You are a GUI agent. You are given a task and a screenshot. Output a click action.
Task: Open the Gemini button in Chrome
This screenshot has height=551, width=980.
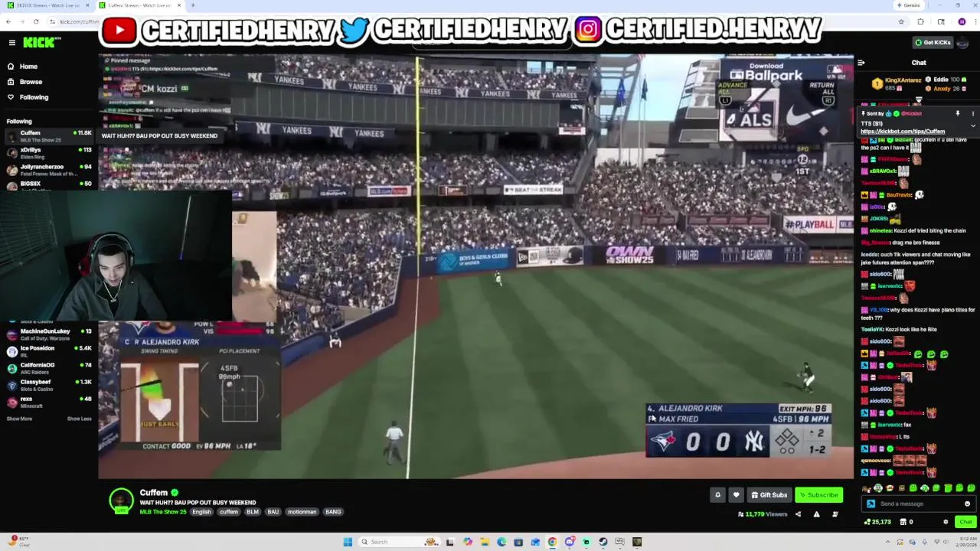(908, 5)
